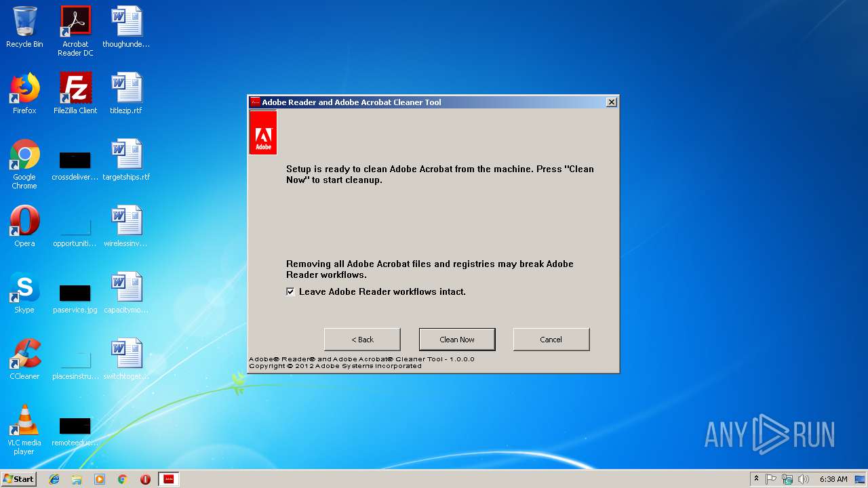
Task: Click the 6:38 AM system clock
Action: click(x=833, y=479)
